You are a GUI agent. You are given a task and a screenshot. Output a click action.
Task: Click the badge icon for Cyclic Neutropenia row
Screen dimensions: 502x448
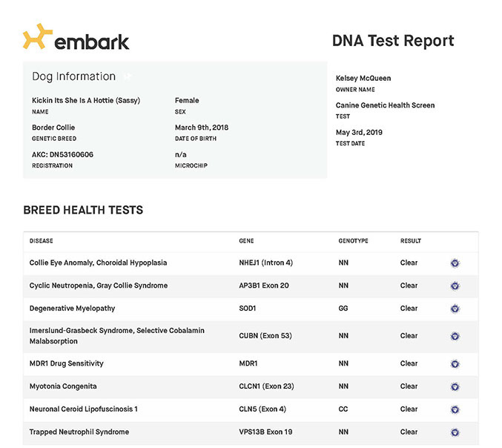(455, 286)
